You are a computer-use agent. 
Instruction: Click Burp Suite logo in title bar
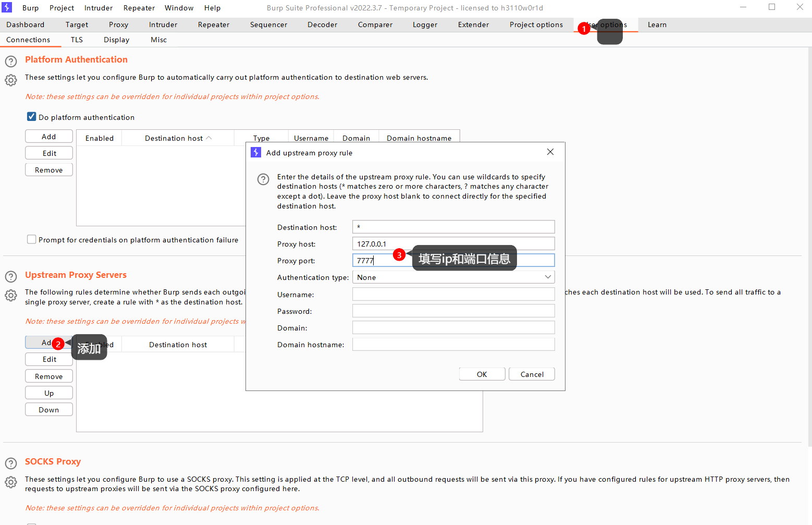(x=7, y=7)
